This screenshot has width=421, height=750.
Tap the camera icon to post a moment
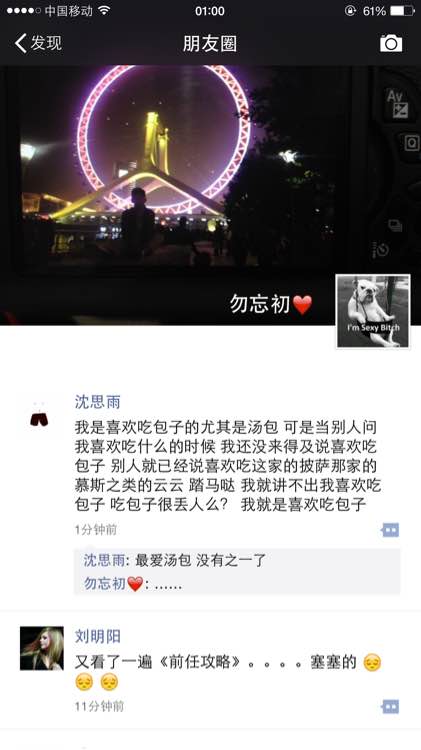(391, 44)
